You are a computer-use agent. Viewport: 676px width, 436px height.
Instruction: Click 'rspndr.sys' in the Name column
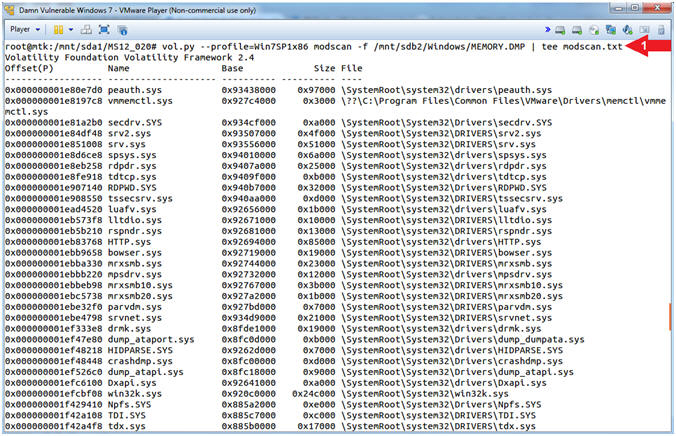(x=135, y=231)
